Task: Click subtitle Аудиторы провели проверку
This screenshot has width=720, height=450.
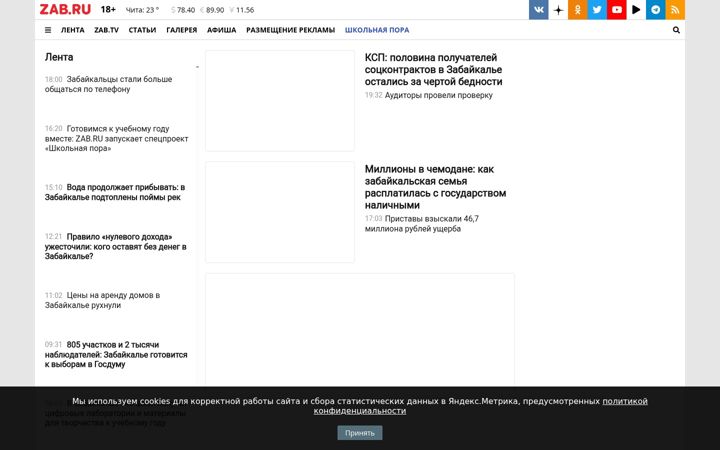Action: [x=439, y=95]
